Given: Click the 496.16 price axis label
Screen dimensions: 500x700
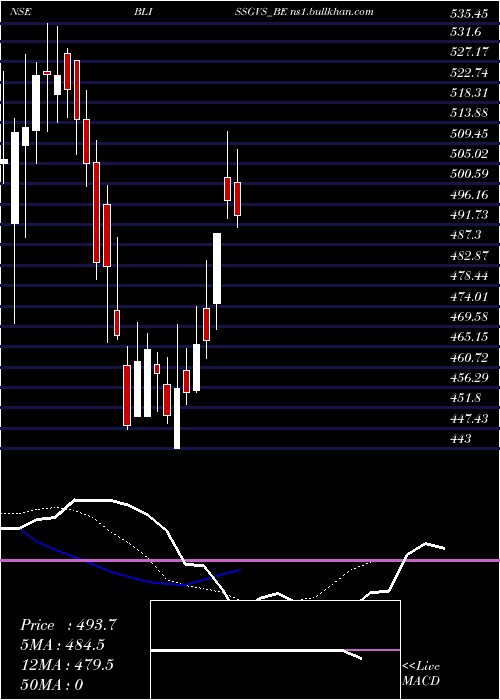Looking at the screenshot, I should click(x=469, y=195).
